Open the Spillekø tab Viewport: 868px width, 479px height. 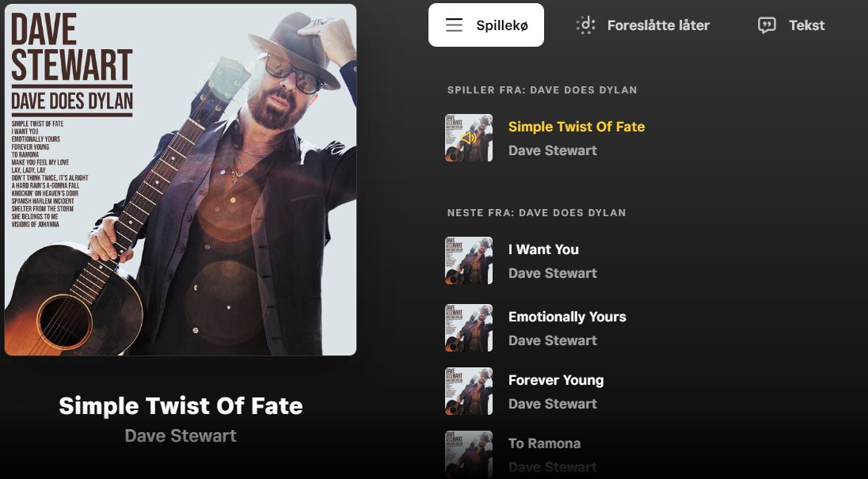coord(486,25)
